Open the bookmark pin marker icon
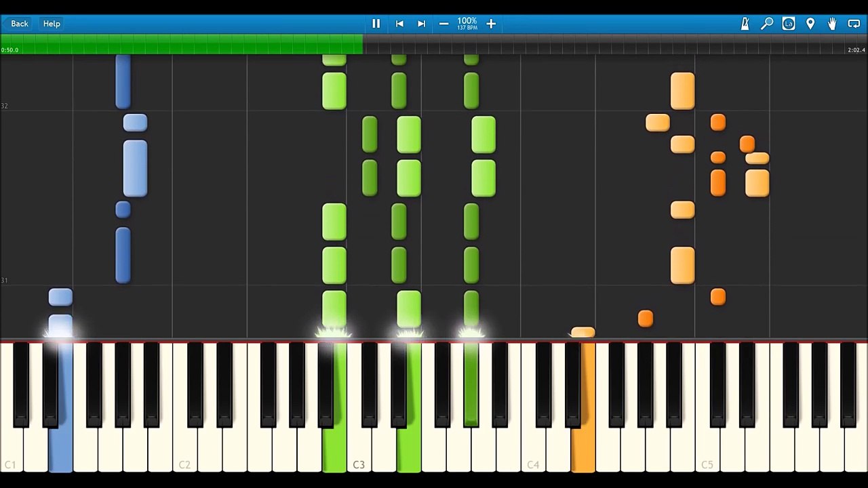 [x=810, y=24]
